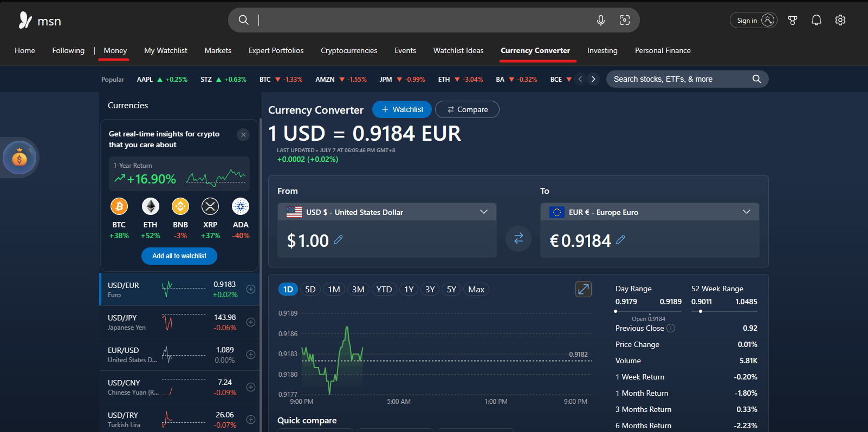Click Add all to watchlist button
The width and height of the screenshot is (868, 432).
[179, 256]
